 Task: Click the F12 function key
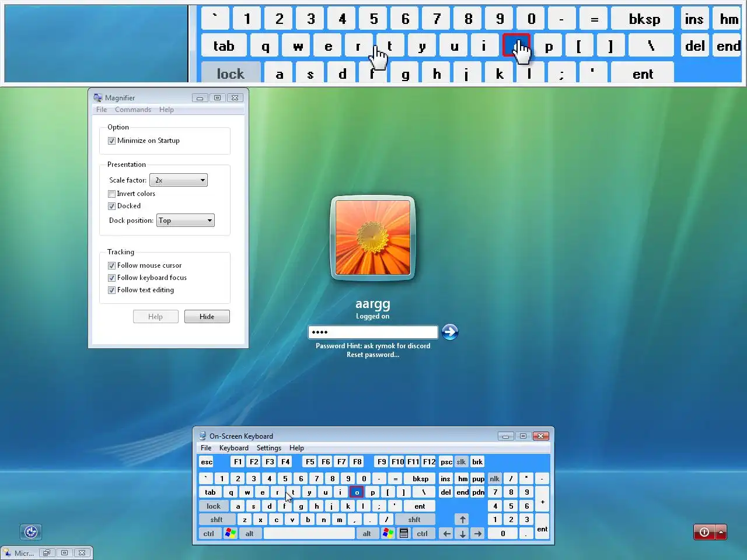point(429,461)
